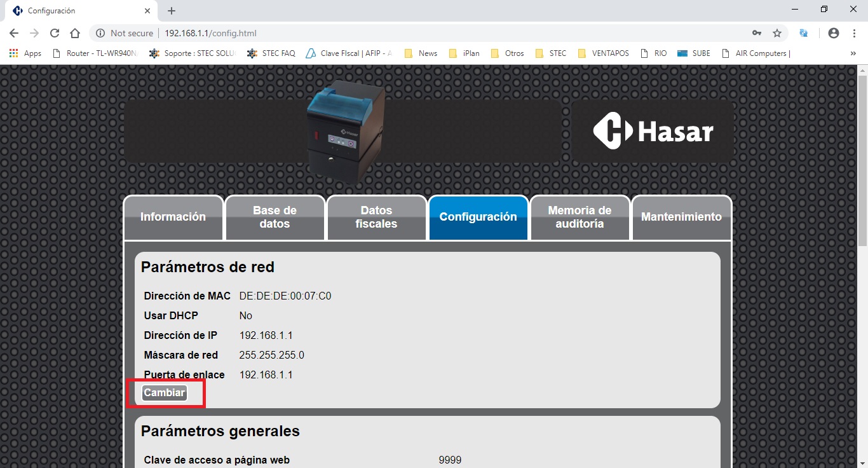Viewport: 868px width, 468px height.
Task: Click the browser Forward arrow
Action: (x=34, y=33)
